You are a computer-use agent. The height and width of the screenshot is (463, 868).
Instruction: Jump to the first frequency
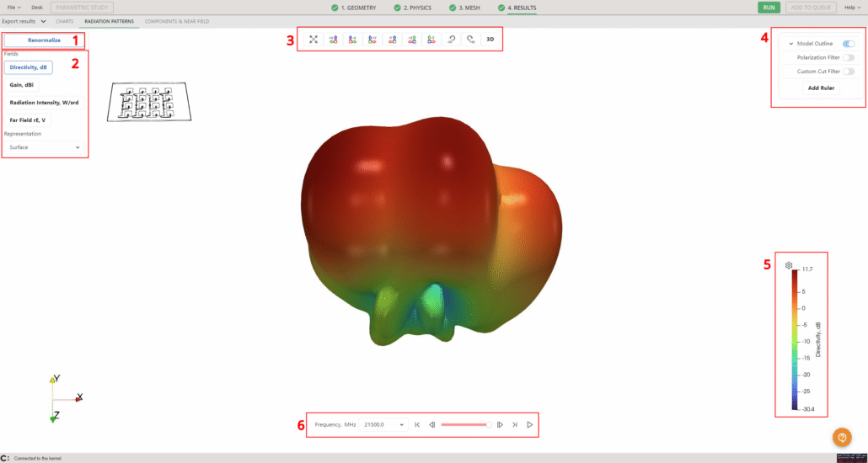(x=417, y=425)
